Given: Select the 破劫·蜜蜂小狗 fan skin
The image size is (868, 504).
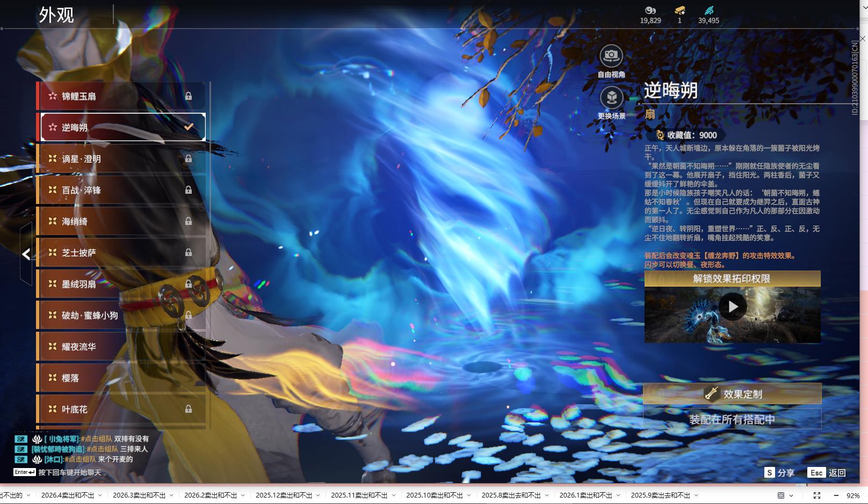Looking at the screenshot, I should (x=121, y=315).
